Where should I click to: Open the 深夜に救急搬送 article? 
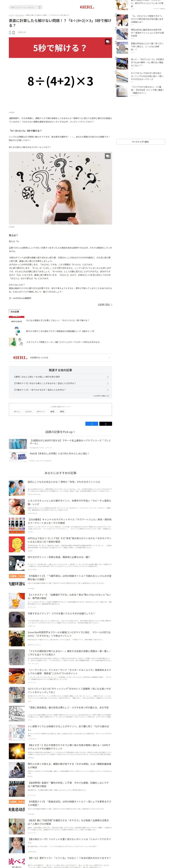[x=68, y=708]
